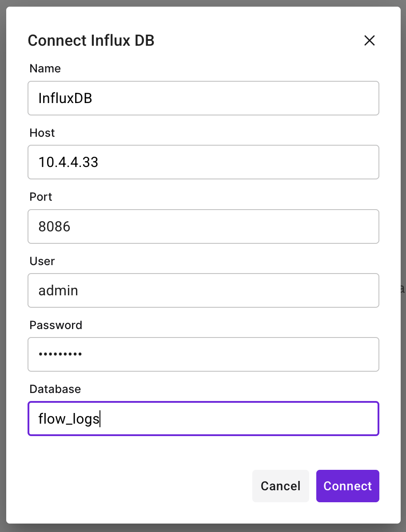This screenshot has height=532, width=406.
Task: Close the Connect Influx DB dialog
Action: coord(369,41)
